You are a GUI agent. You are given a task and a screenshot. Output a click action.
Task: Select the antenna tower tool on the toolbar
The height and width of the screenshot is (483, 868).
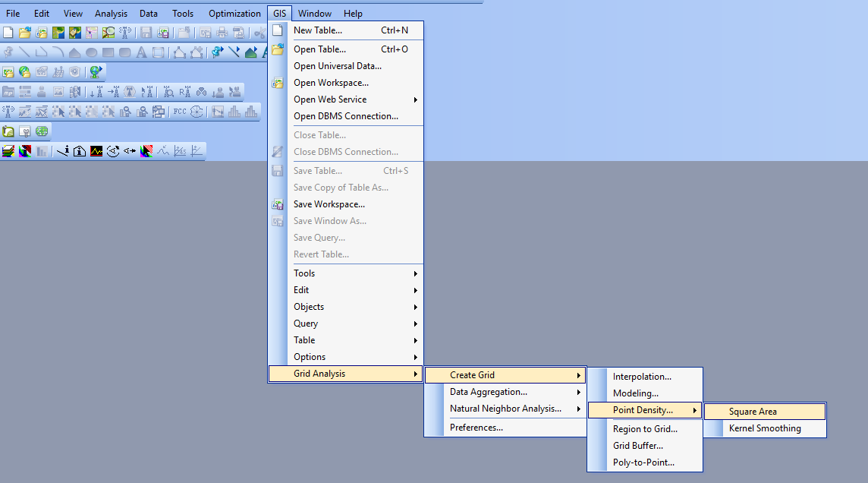[x=124, y=33]
